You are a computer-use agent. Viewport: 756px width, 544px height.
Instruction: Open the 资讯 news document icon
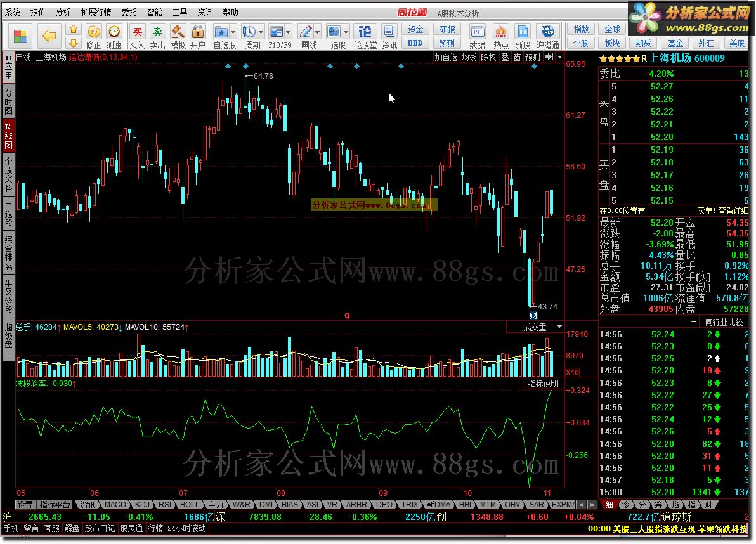point(389,37)
